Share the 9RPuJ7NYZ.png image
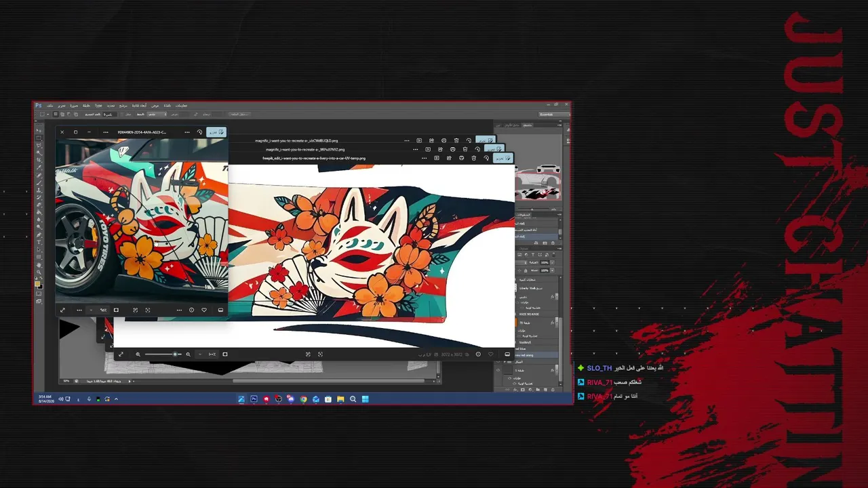 tap(440, 149)
